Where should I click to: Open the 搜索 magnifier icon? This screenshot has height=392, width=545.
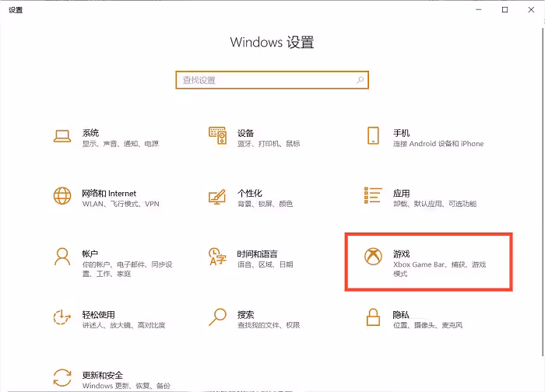point(217,317)
